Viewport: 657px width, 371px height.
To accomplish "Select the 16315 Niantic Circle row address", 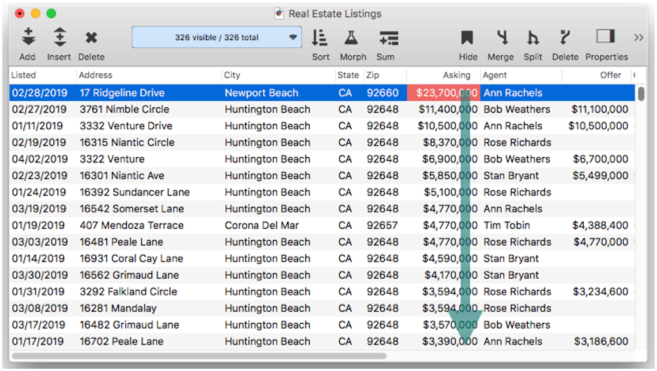I will [x=127, y=143].
